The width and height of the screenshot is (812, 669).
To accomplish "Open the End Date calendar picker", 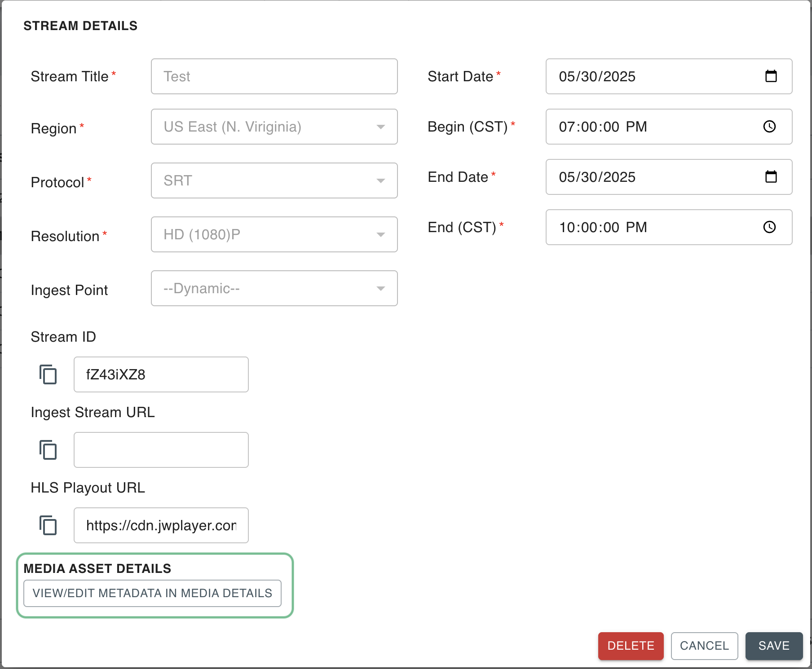I will coord(771,177).
